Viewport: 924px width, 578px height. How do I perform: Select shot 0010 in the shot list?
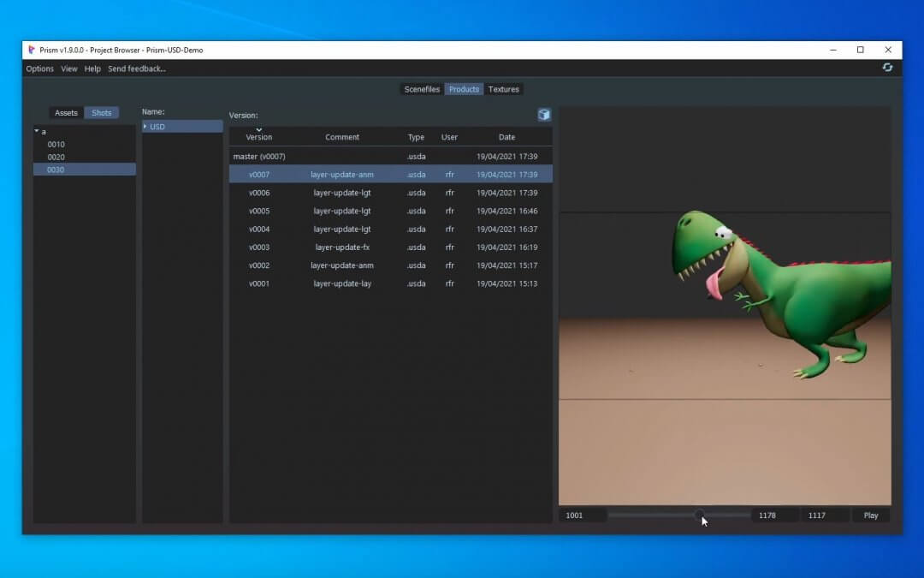point(56,144)
